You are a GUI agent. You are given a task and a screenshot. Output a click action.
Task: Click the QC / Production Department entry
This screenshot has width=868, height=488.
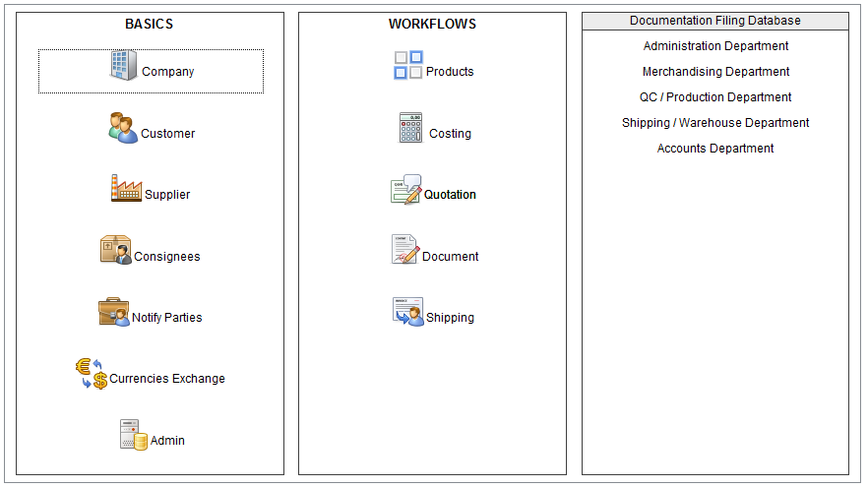click(x=715, y=97)
